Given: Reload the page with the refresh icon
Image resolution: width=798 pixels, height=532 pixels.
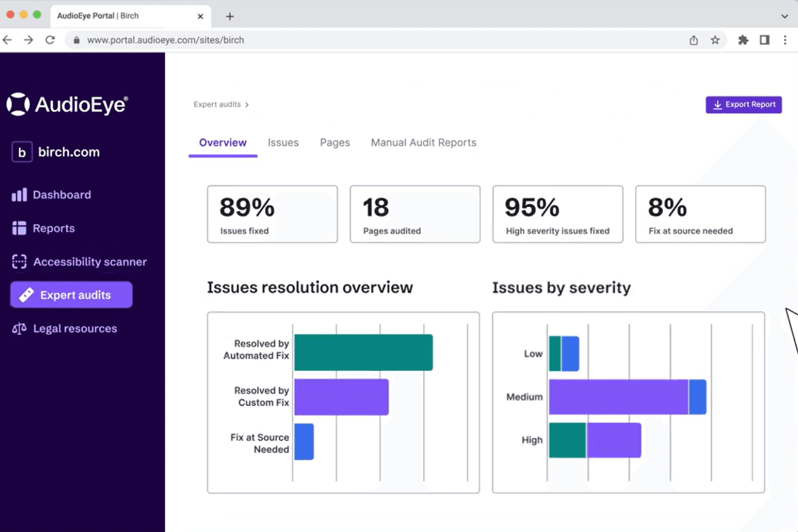Looking at the screenshot, I should [50, 40].
